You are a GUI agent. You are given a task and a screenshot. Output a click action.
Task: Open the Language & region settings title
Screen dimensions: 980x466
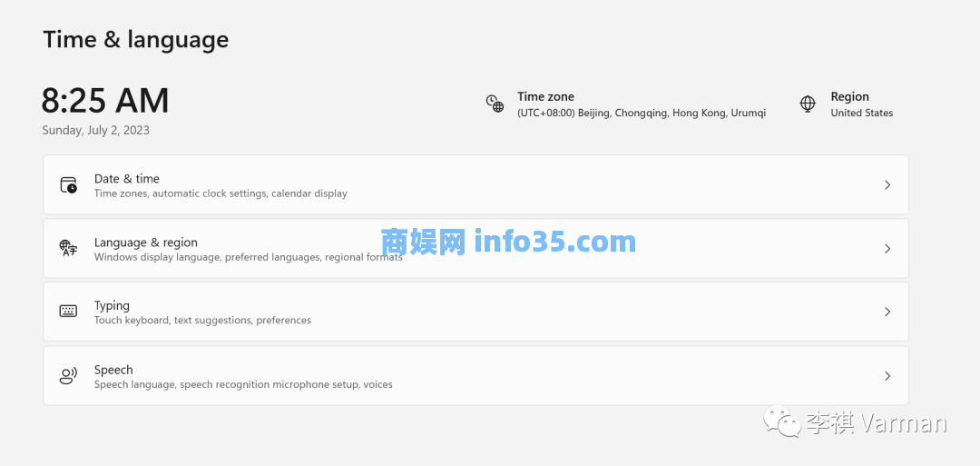(146, 243)
